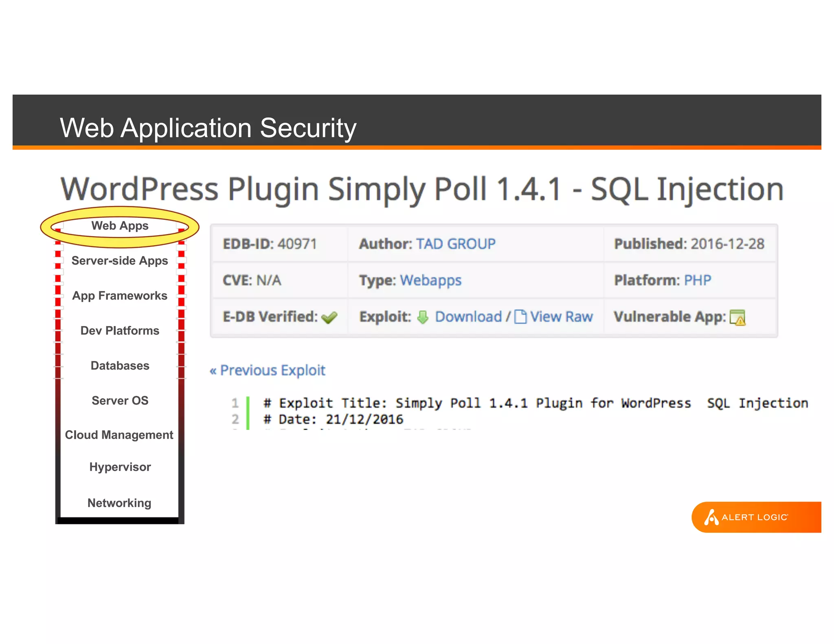Click code line 1 Exploit Title
This screenshot has height=644, width=834.
point(536,403)
